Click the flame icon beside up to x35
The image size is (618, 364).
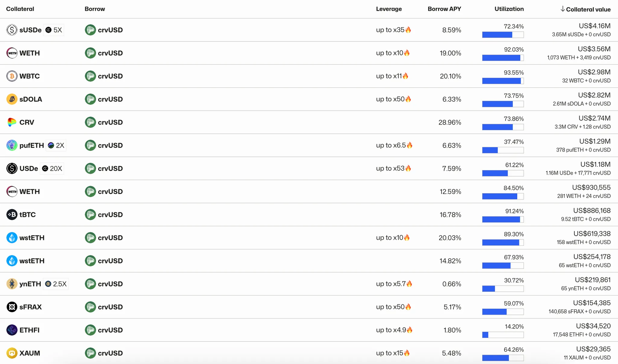408,30
